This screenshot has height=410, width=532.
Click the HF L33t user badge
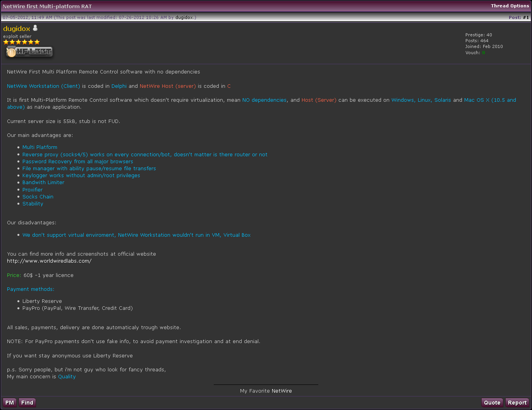(x=29, y=51)
